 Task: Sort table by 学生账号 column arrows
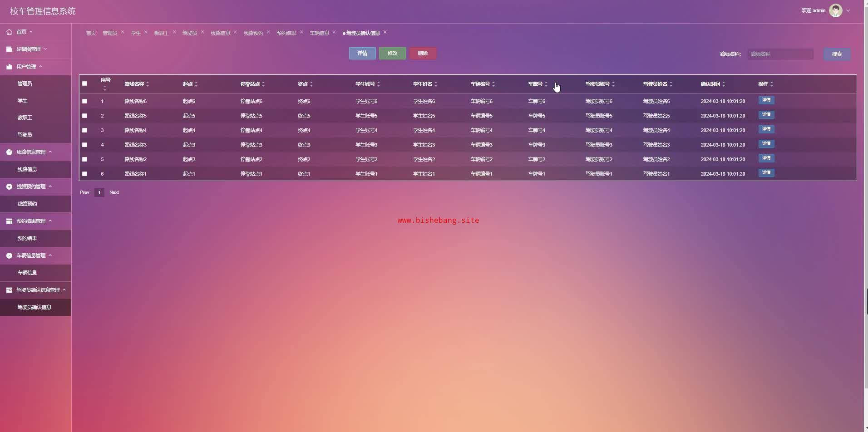pyautogui.click(x=379, y=84)
